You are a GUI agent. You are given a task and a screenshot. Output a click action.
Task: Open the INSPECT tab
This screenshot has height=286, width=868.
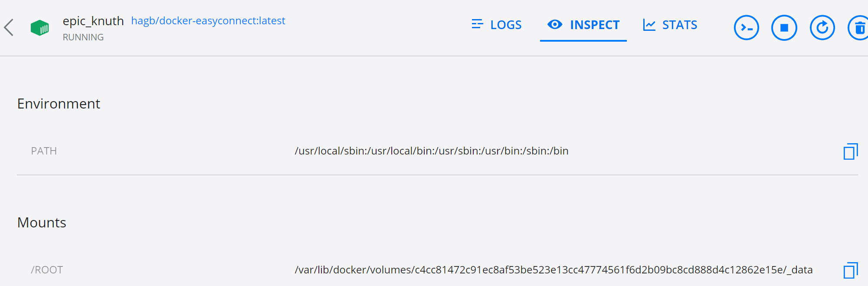pos(595,25)
